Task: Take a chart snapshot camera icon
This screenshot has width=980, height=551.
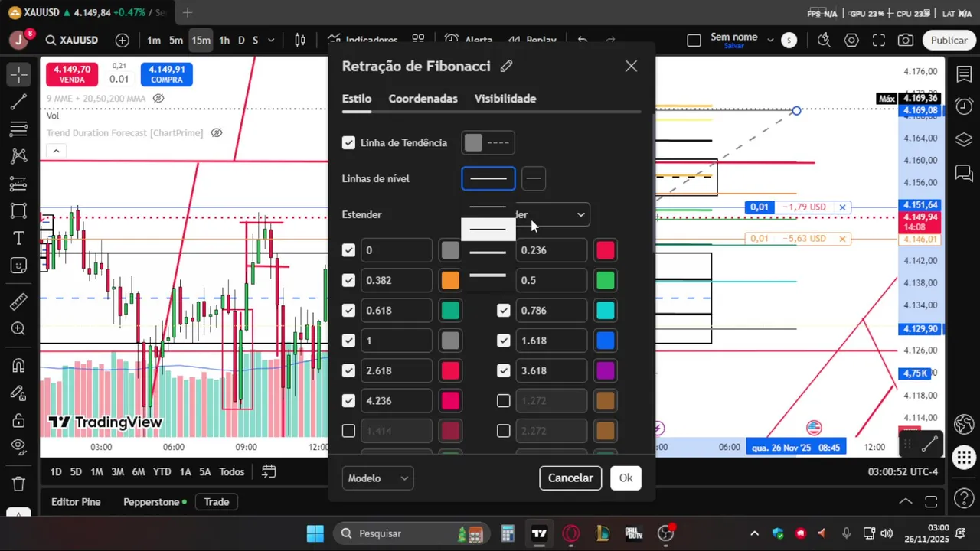Action: point(906,40)
